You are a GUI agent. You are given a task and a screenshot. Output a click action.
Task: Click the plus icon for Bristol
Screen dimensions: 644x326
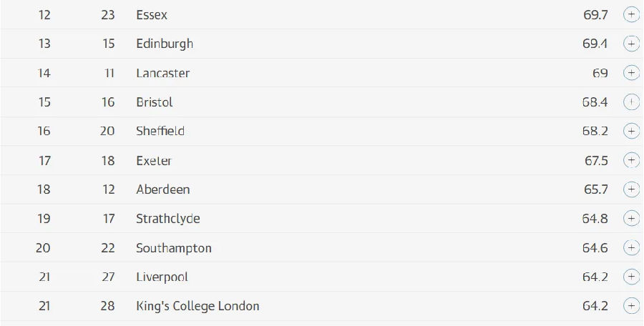[x=631, y=102]
